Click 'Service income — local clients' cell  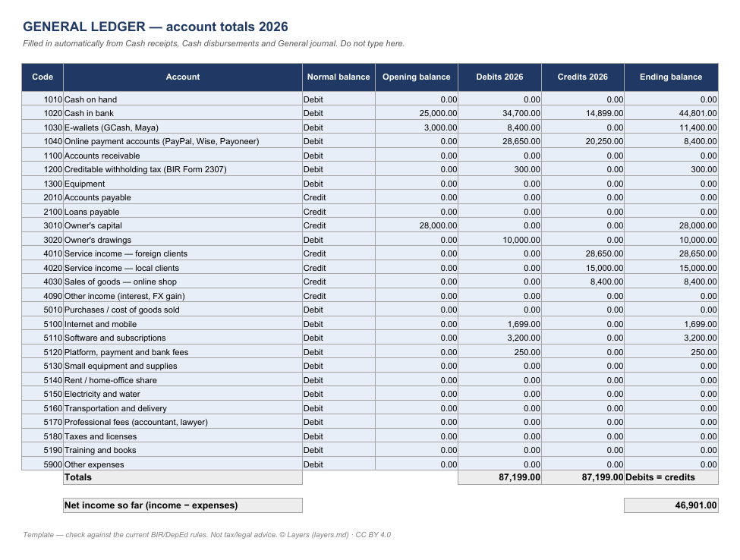click(183, 268)
